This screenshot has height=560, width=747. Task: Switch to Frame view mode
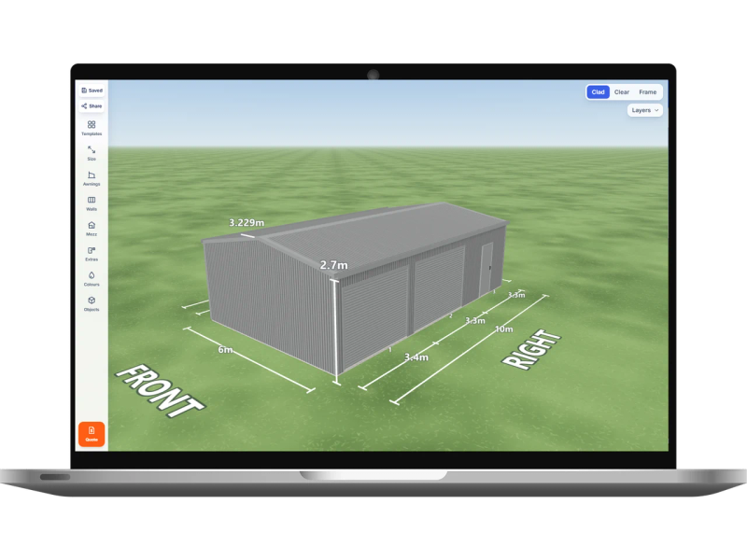(x=647, y=91)
